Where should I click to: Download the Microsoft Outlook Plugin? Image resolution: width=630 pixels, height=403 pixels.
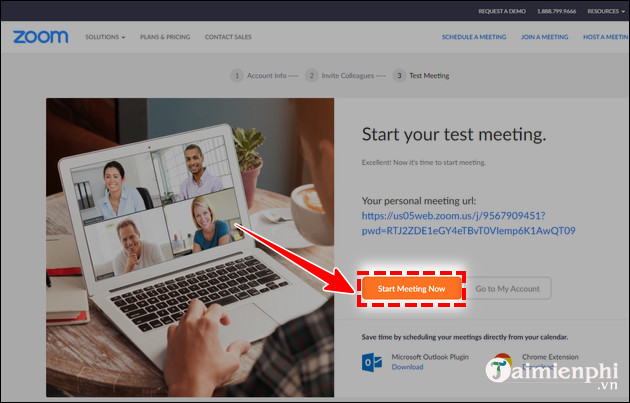[x=407, y=367]
